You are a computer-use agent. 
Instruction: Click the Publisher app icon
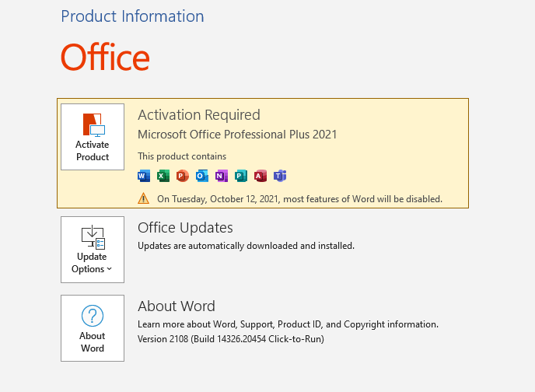point(241,176)
